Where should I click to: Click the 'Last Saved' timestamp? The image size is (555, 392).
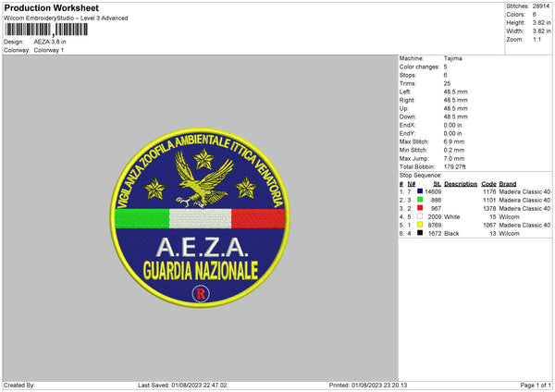click(x=199, y=386)
